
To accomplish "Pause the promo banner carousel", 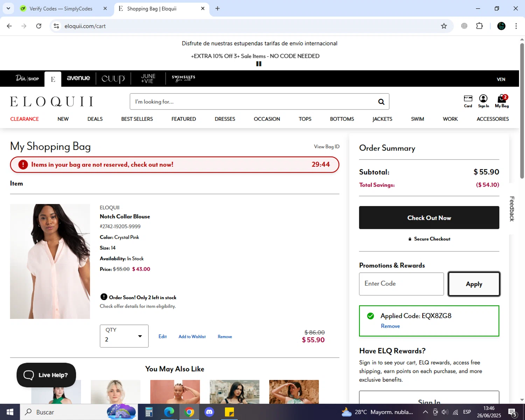I will click(259, 64).
